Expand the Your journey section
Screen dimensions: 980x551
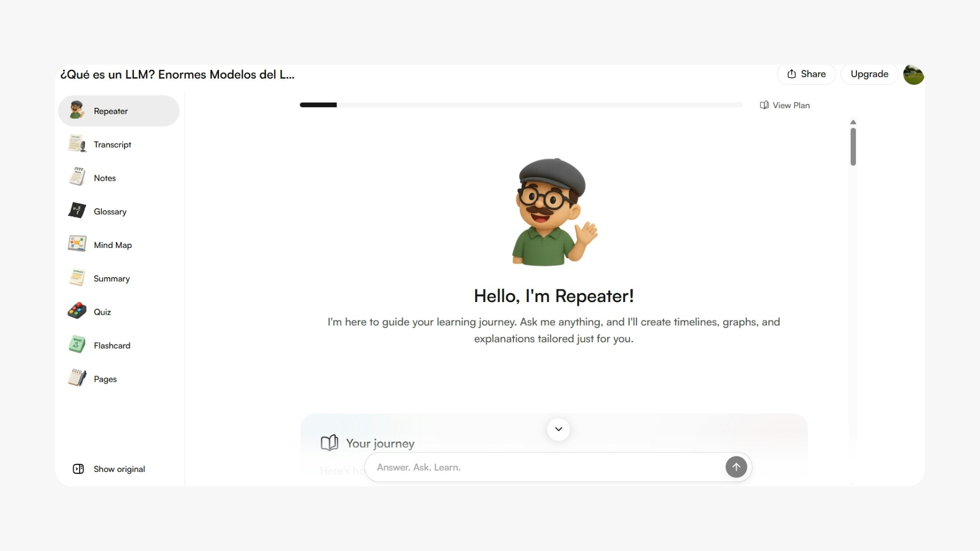[367, 443]
